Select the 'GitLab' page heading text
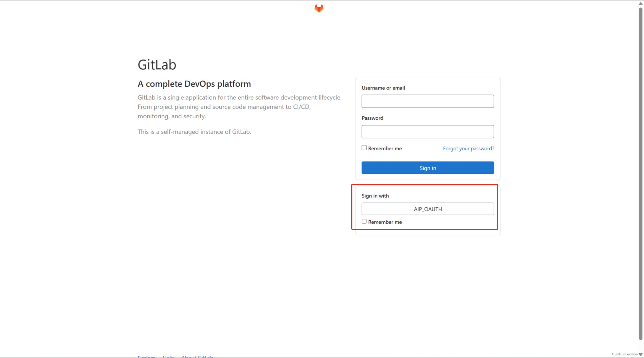 click(x=157, y=65)
